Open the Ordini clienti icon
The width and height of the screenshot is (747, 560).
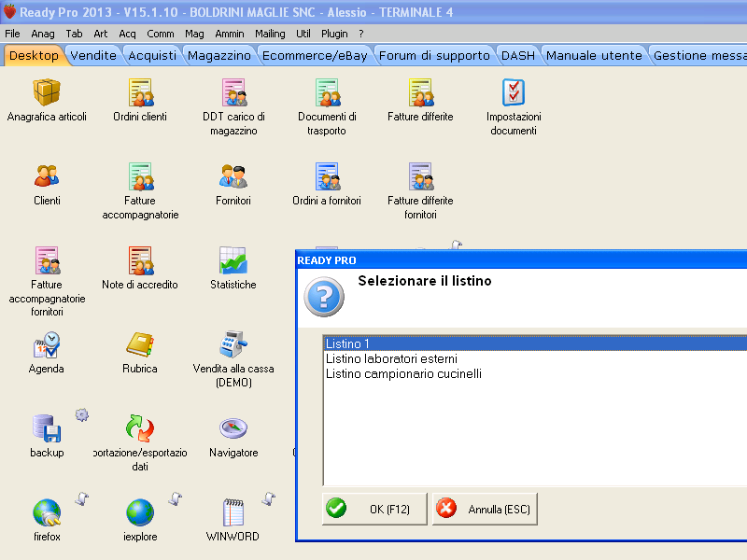(140, 92)
